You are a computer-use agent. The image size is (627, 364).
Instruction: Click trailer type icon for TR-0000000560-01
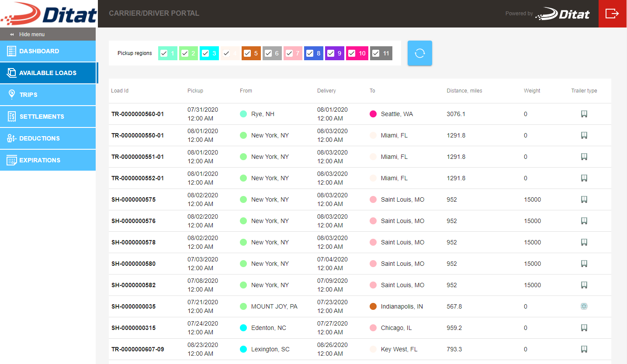click(584, 114)
